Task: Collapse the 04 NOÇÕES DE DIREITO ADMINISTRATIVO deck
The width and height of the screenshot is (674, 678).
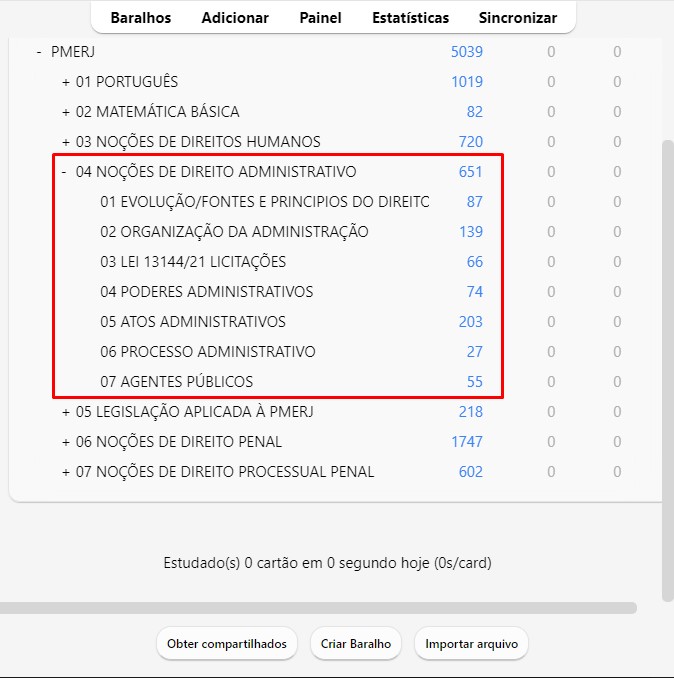Action: (x=64, y=172)
